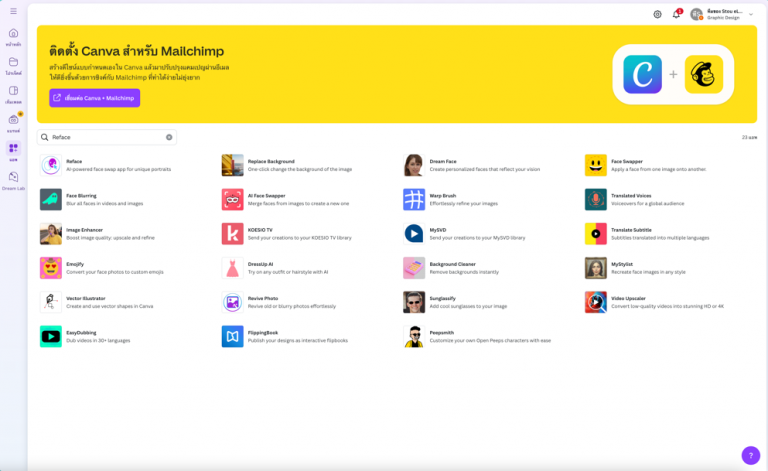Screen dimensions: 768x471
Task: Open the Translate Subtitle app icon
Action: click(x=596, y=234)
